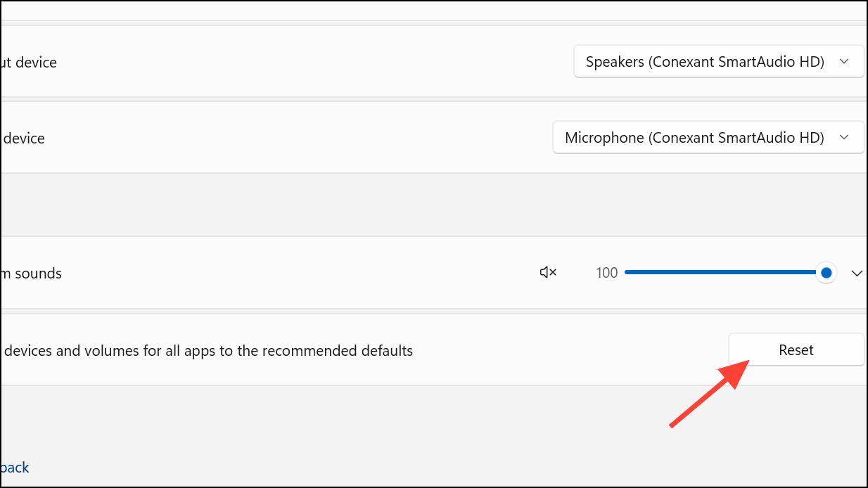Viewport: 868px width, 488px height.
Task: Click the system sounds volume slider thumb
Action: click(x=826, y=273)
